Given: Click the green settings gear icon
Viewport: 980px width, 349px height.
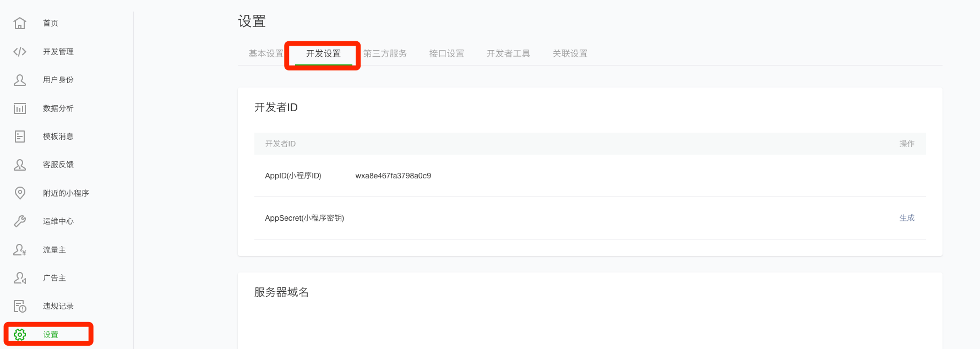Looking at the screenshot, I should tap(20, 334).
